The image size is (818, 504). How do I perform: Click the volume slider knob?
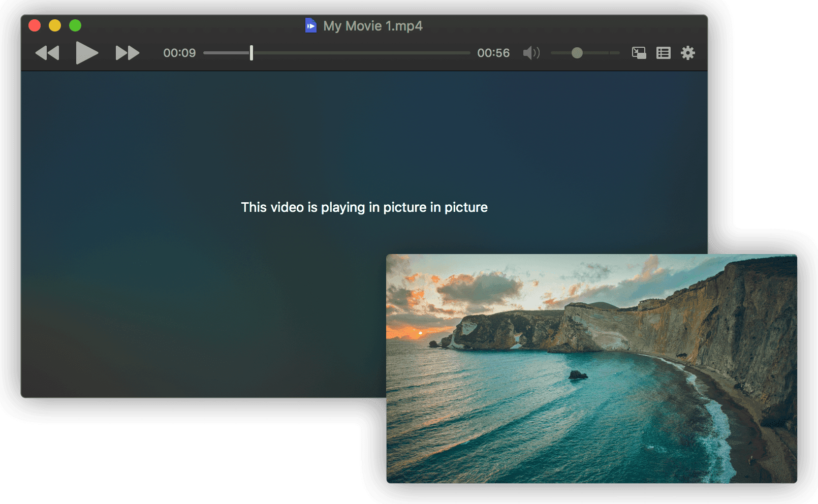pos(577,53)
